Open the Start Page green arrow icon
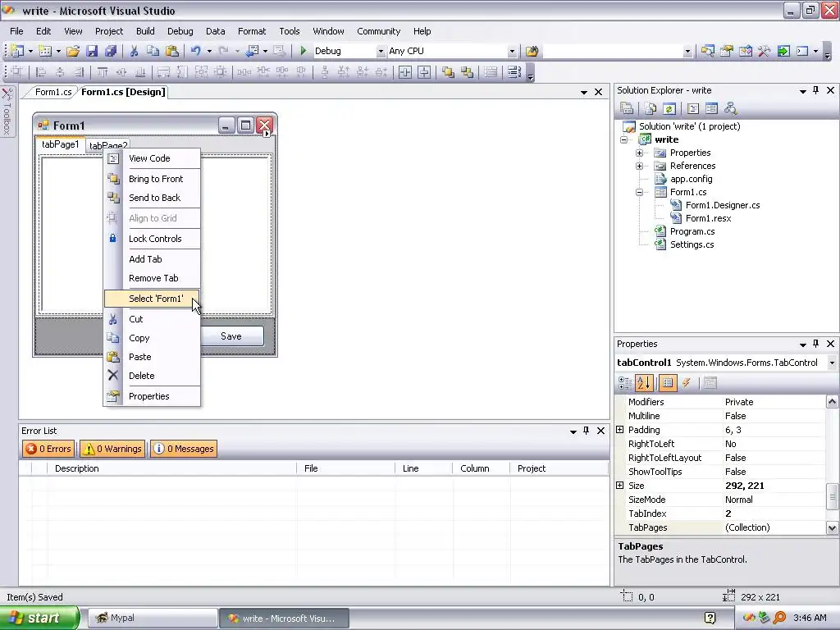This screenshot has height=630, width=840. point(783,51)
